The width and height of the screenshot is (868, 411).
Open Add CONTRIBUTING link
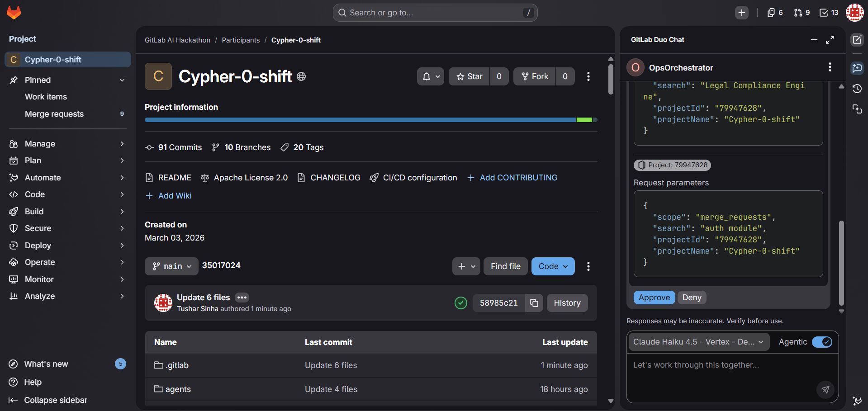point(512,178)
